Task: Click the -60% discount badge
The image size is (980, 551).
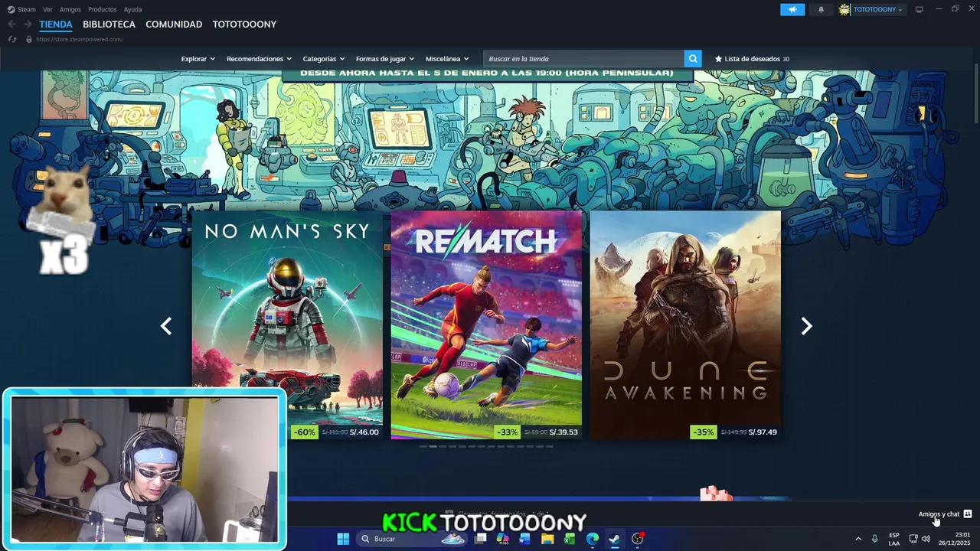Action: coord(305,432)
